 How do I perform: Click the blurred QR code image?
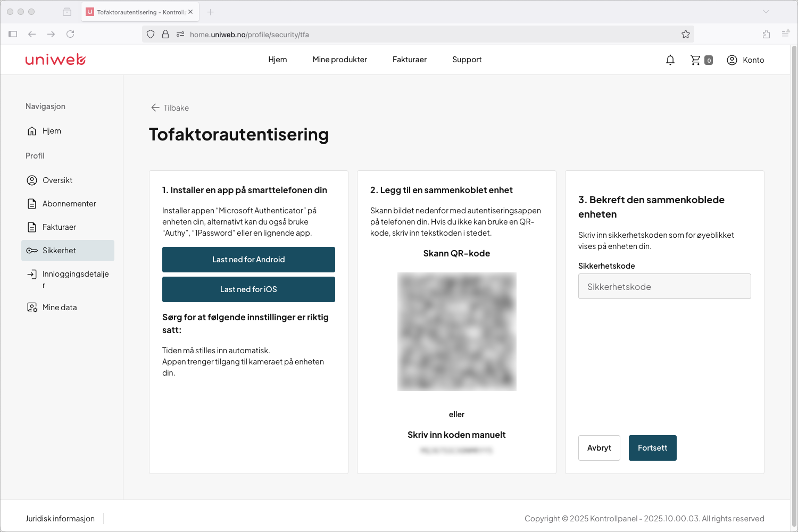tap(457, 332)
